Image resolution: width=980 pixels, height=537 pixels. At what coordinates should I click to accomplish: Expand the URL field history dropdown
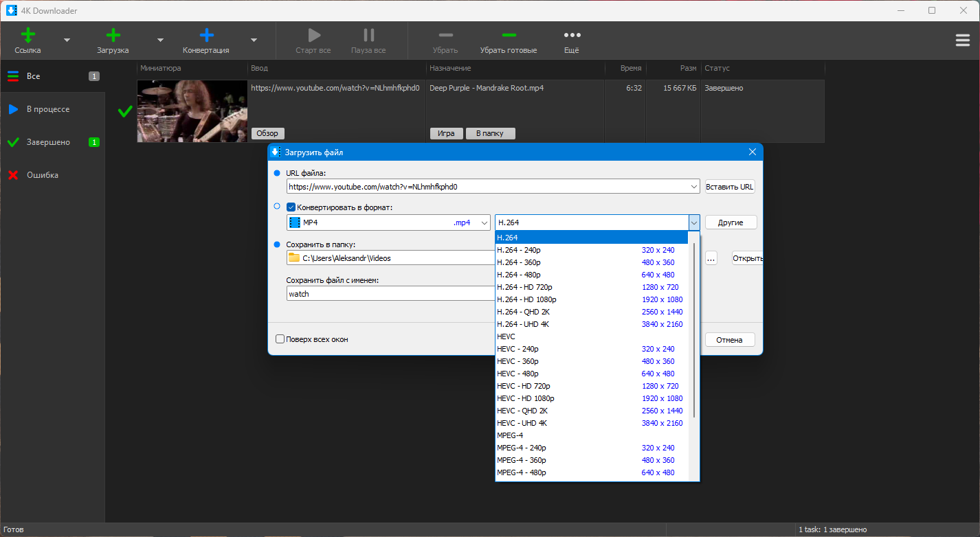tap(693, 186)
